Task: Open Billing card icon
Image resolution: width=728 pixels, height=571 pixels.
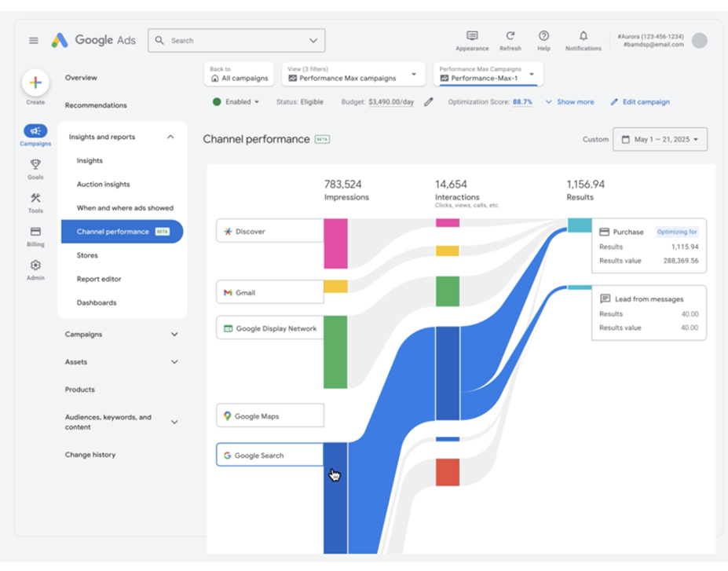Action: pyautogui.click(x=35, y=232)
